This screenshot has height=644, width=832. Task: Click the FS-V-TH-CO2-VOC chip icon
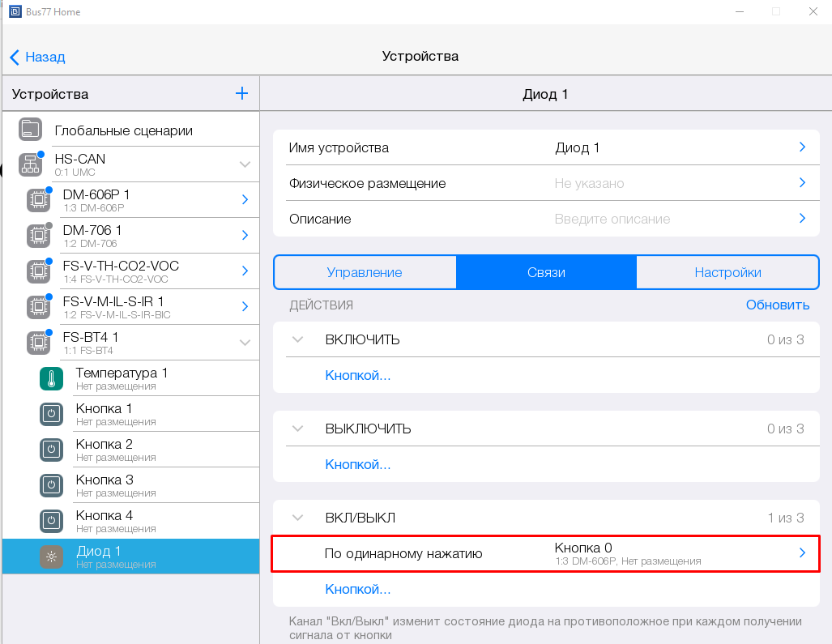tap(37, 271)
